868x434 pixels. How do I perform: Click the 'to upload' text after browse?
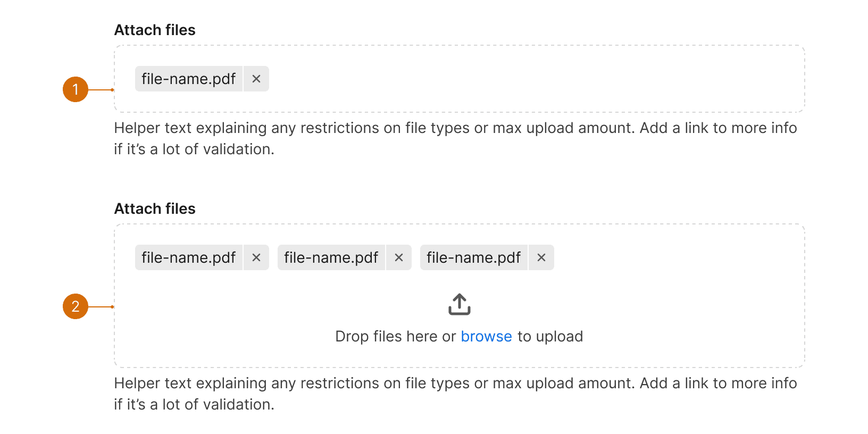coord(550,336)
